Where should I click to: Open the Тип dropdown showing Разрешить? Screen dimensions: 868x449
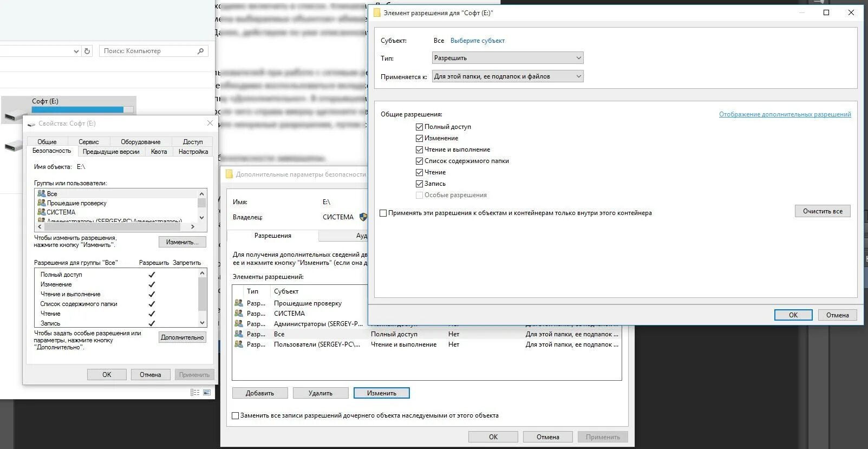pos(508,57)
